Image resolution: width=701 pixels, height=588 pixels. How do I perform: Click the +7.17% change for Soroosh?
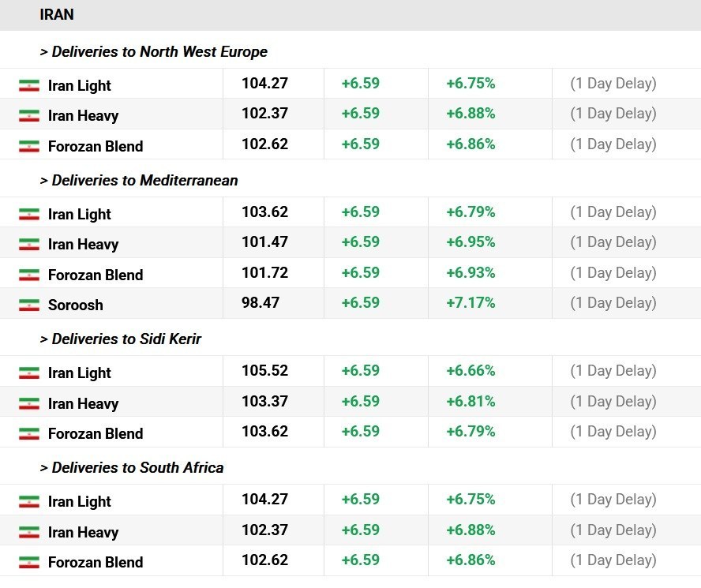pyautogui.click(x=470, y=303)
